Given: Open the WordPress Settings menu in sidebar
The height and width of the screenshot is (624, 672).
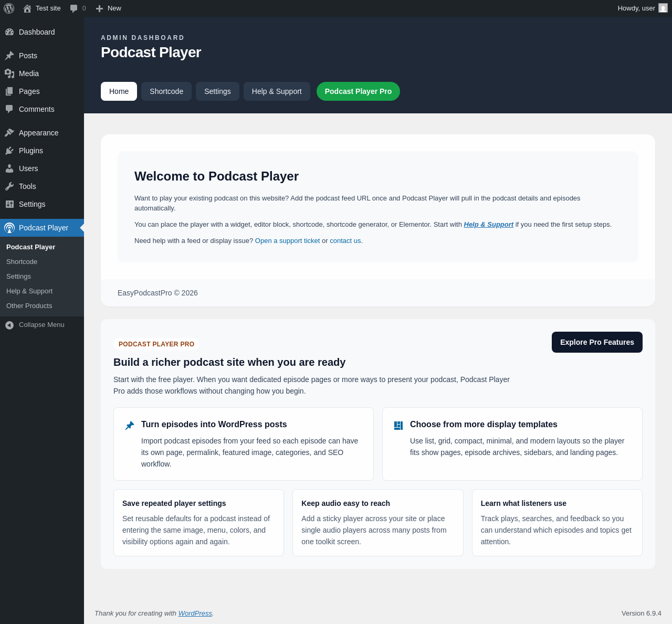Looking at the screenshot, I should (x=42, y=204).
